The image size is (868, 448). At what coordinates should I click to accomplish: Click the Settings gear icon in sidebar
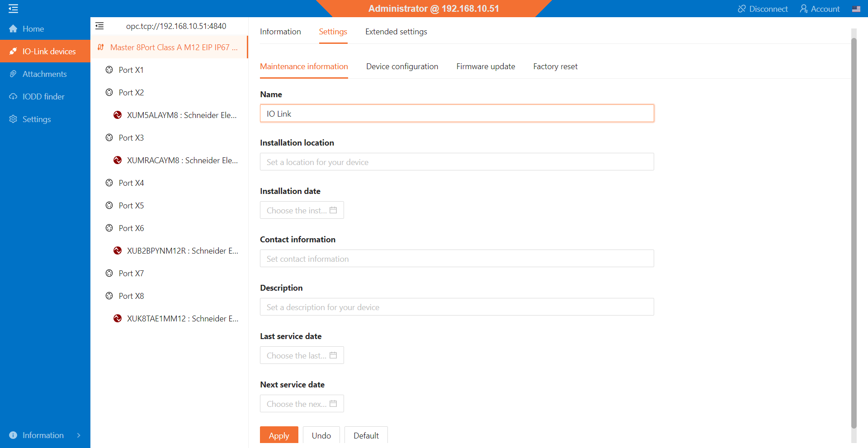(13, 119)
